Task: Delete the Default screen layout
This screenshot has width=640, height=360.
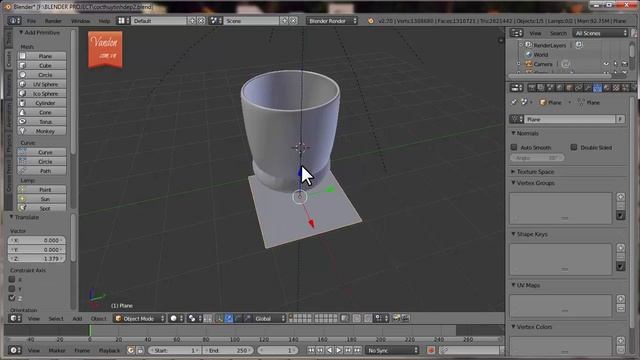Action: [201, 20]
